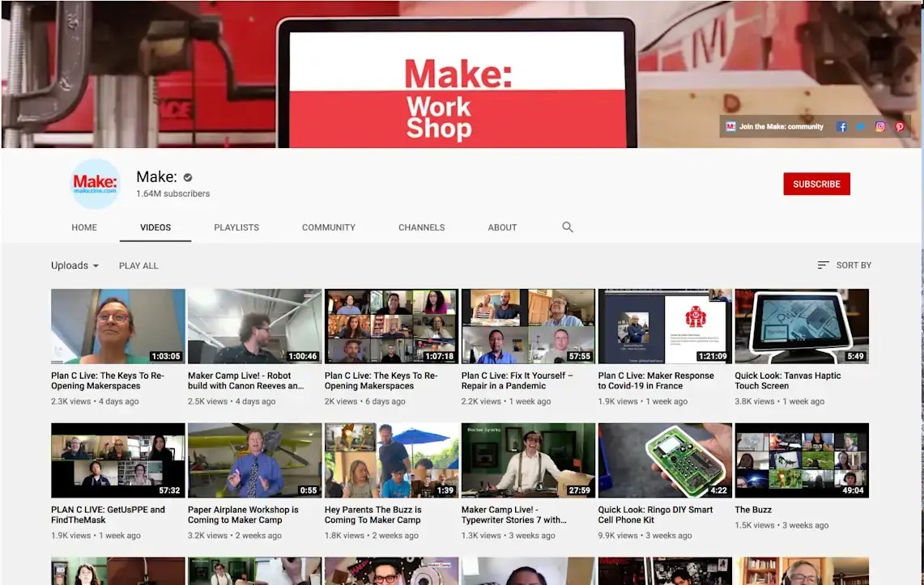Click title PLAN C LIVE: GetUsPPE and FindTheMask

(108, 515)
